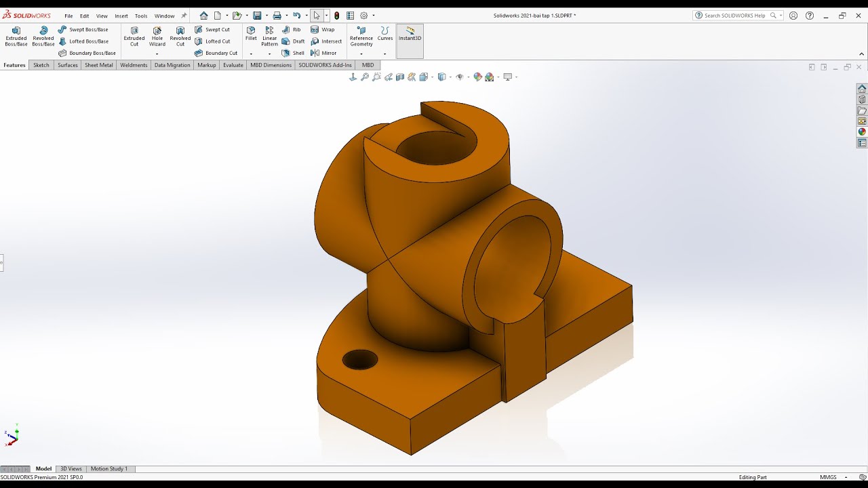868x488 pixels.
Task: Save the document with the floppy icon
Action: (257, 16)
